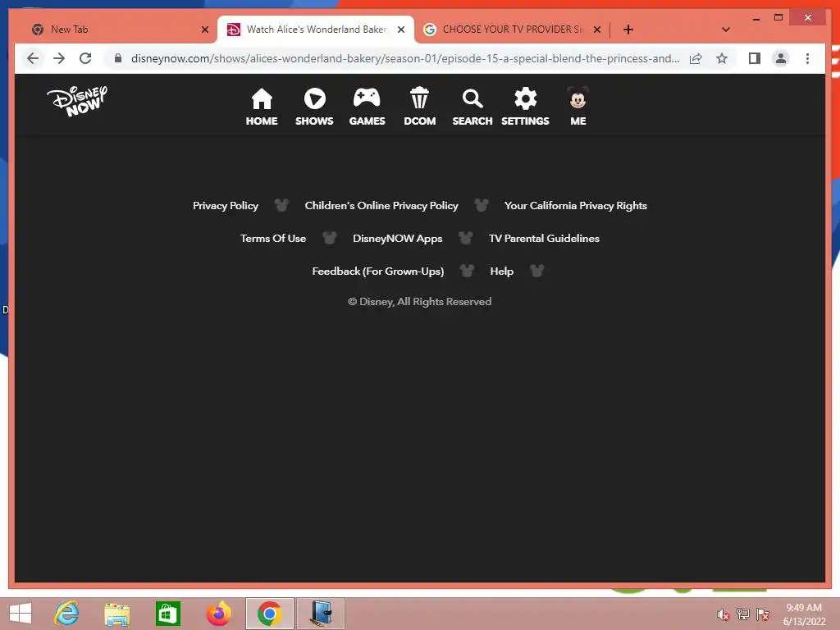Go back to previous page
The image size is (840, 630).
click(x=33, y=58)
